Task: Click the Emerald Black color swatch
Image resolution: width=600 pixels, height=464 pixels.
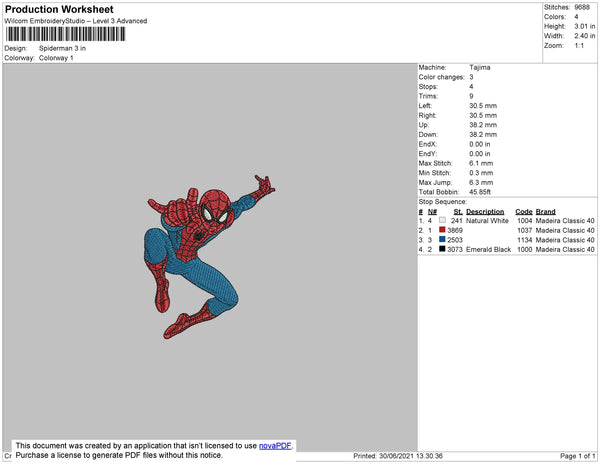Action: point(442,249)
